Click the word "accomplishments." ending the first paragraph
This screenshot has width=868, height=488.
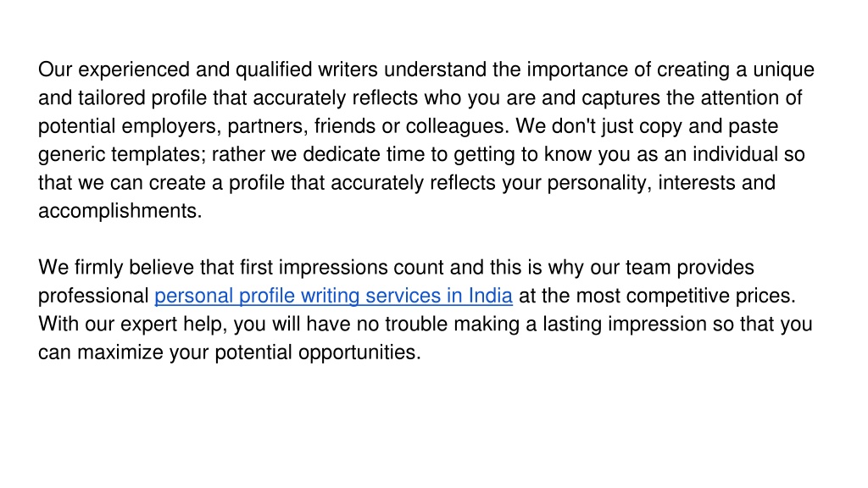coord(120,211)
